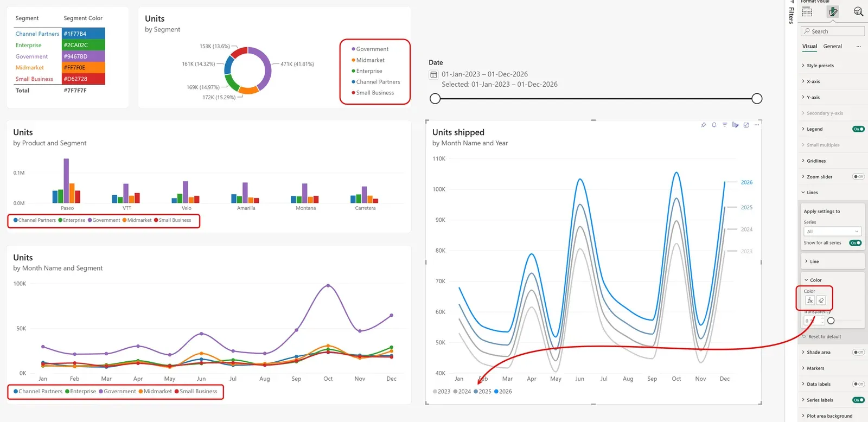The height and width of the screenshot is (422, 868).
Task: Set alert using the bell icon
Action: pyautogui.click(x=714, y=125)
